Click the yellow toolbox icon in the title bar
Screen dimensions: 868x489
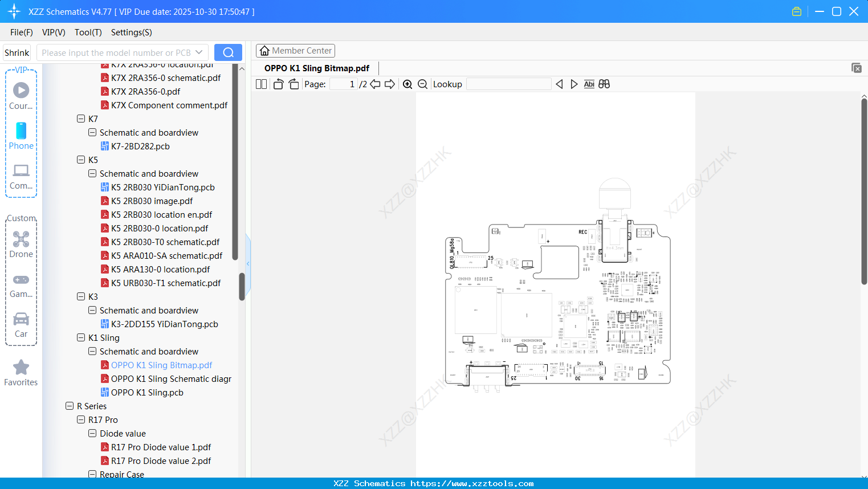797,11
